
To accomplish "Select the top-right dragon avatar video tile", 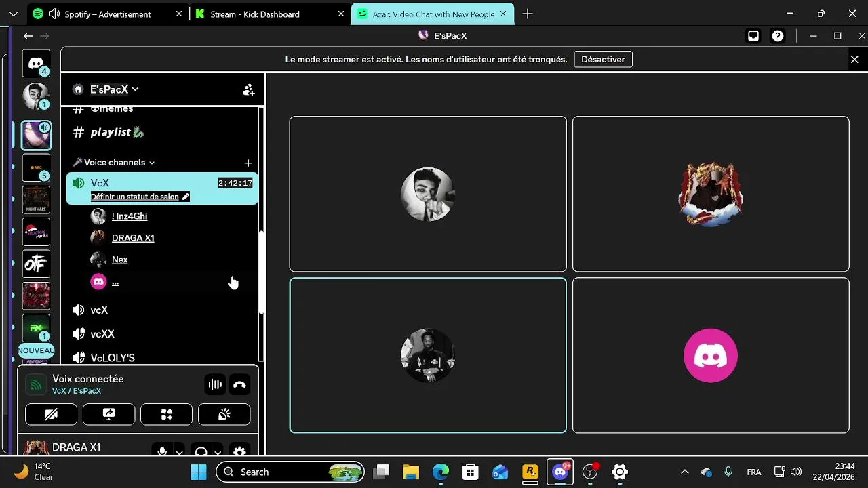I will [711, 194].
